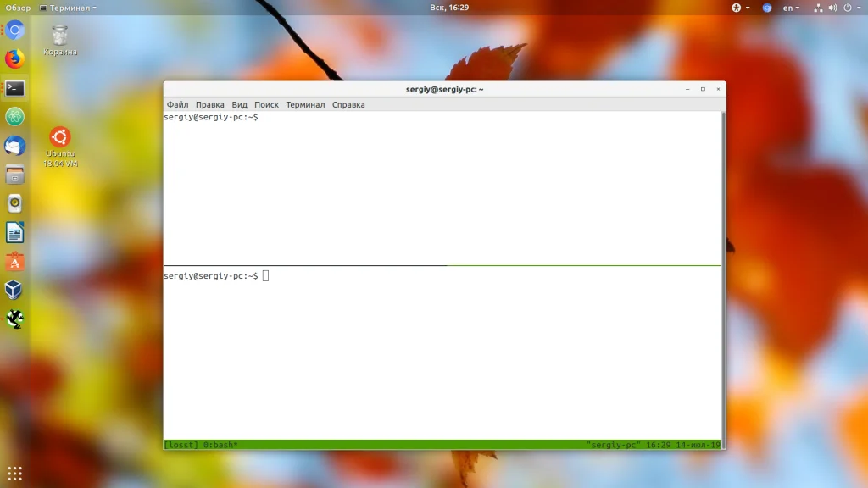The width and height of the screenshot is (868, 488).
Task: Open the Вид menu
Action: pyautogui.click(x=239, y=104)
